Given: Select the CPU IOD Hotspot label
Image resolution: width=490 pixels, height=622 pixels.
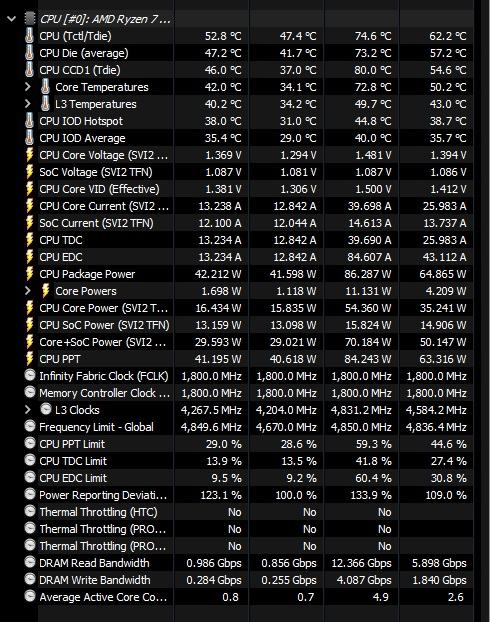Looking at the screenshot, I should click(x=81, y=121).
